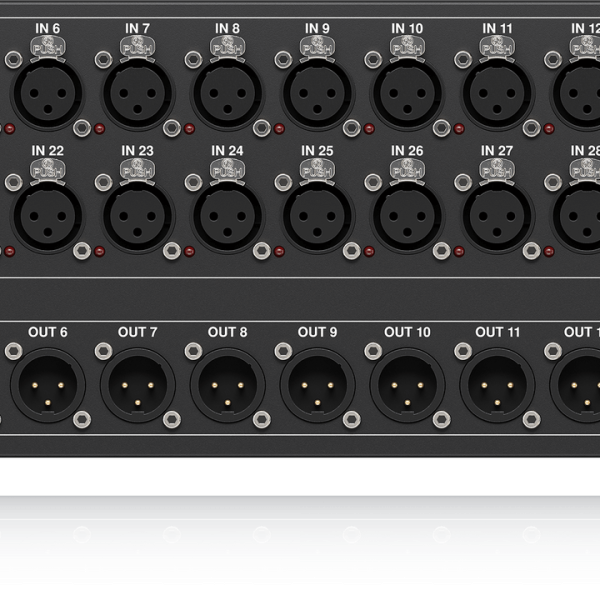Image resolution: width=600 pixels, height=600 pixels.
Task: Click the "IN 23" label text
Action: coord(138,151)
